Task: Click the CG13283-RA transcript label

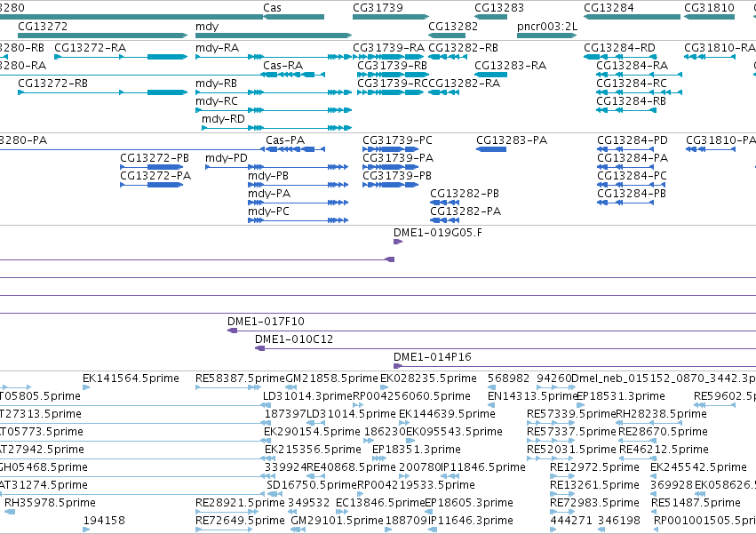Action: tap(510, 66)
